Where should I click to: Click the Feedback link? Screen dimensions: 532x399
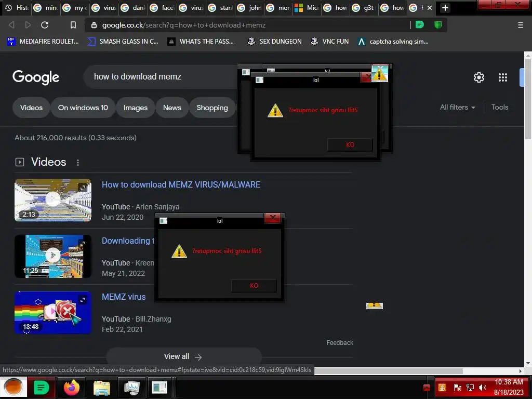[340, 343]
